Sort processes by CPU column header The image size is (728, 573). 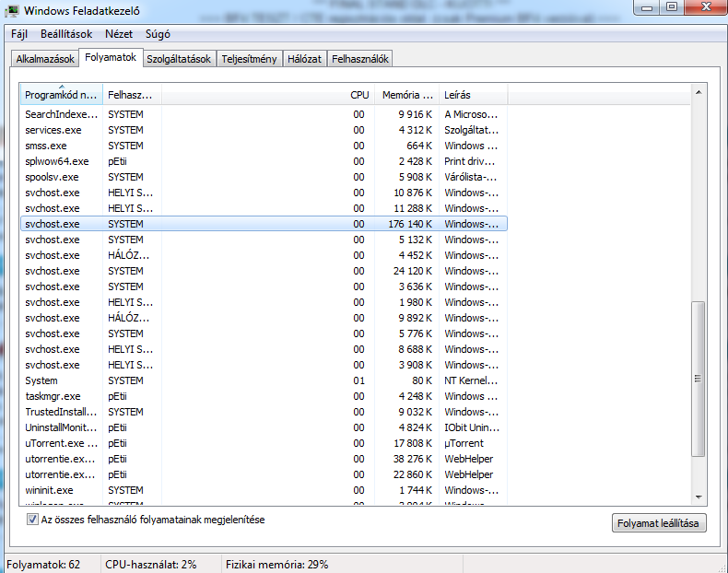tap(359, 95)
